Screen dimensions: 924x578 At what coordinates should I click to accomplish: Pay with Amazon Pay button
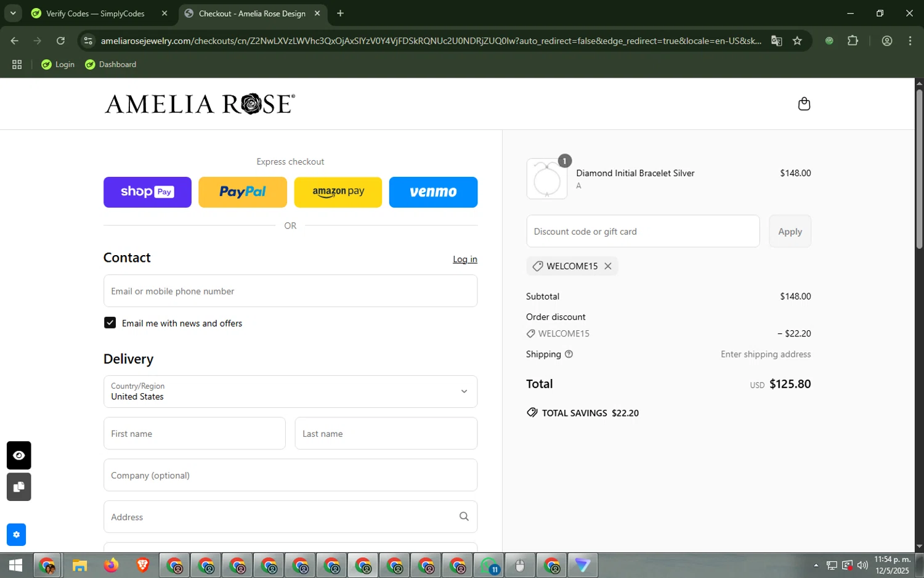[x=338, y=192]
